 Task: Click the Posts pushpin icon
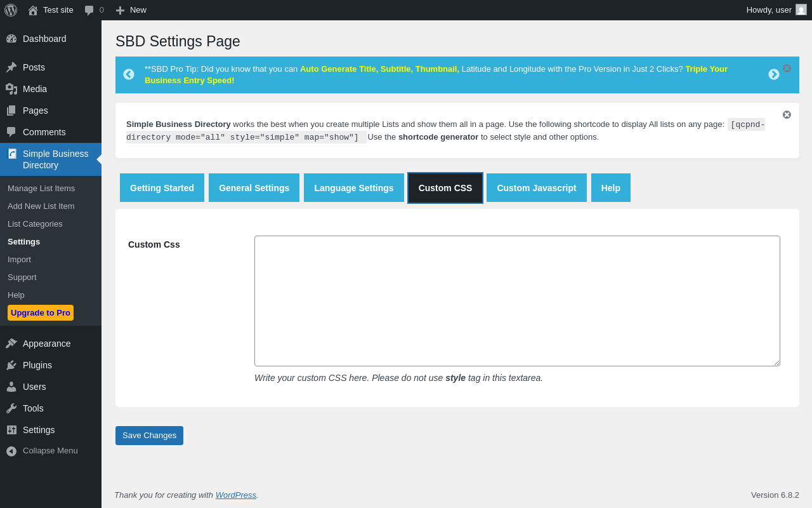(11, 67)
